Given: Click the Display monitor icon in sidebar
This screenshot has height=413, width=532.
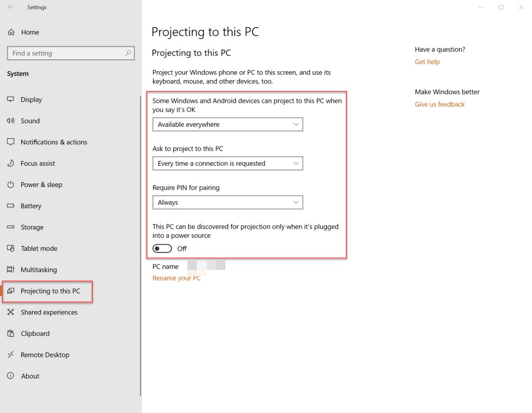Looking at the screenshot, I should coord(10,99).
